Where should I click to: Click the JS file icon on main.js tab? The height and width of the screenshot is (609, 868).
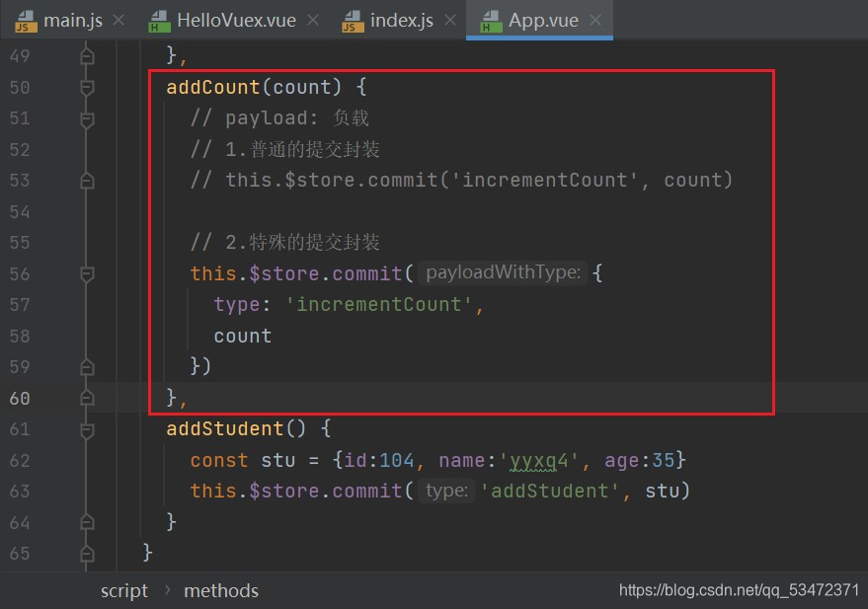(x=26, y=22)
